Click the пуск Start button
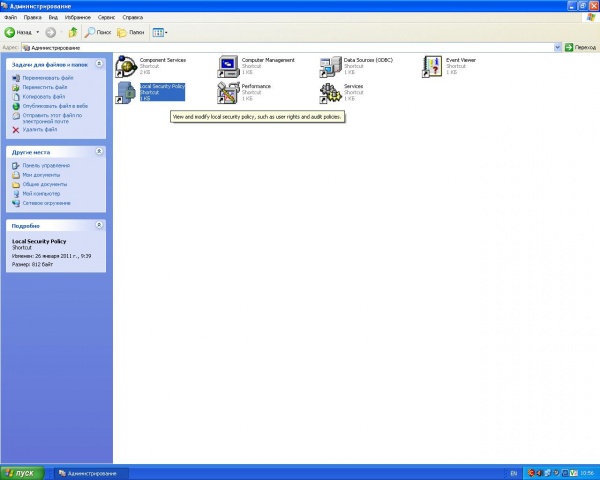This screenshot has width=600, height=480. [22, 472]
